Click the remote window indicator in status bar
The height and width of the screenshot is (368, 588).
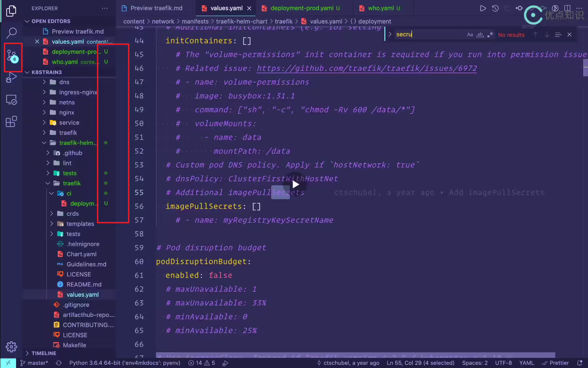pyautogui.click(x=8, y=363)
